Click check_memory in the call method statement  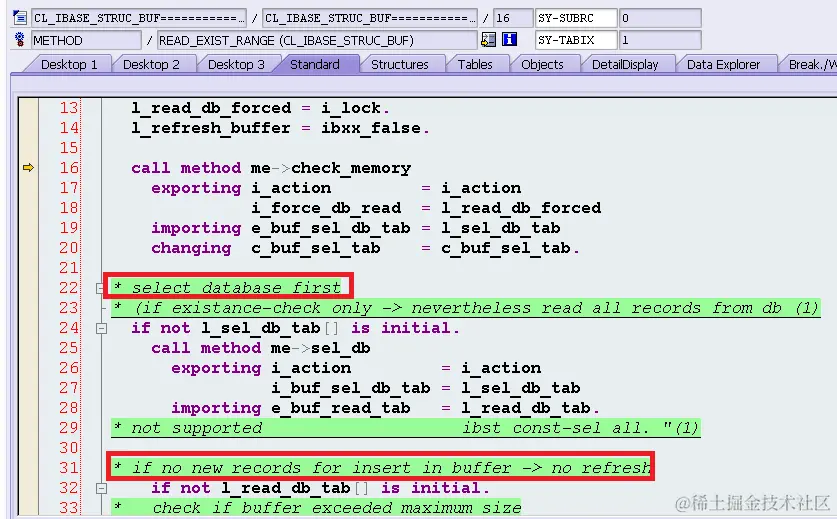tap(351, 168)
